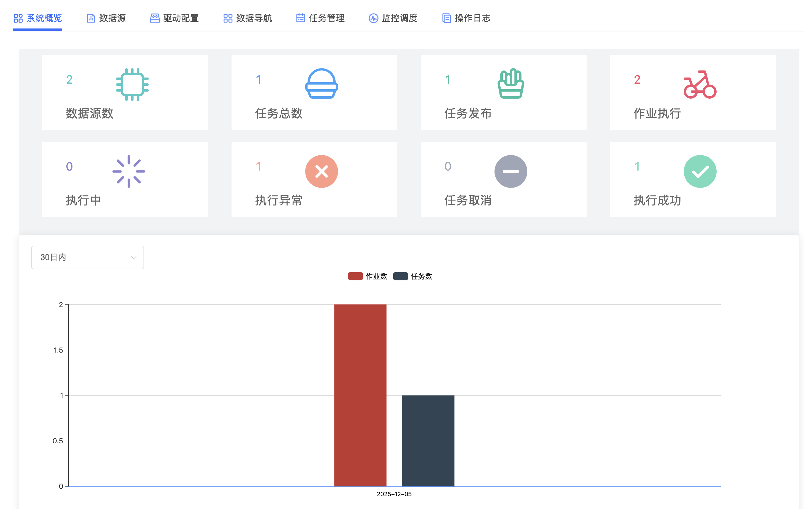
Task: Select the 驱动配置 tab
Action: 174,18
